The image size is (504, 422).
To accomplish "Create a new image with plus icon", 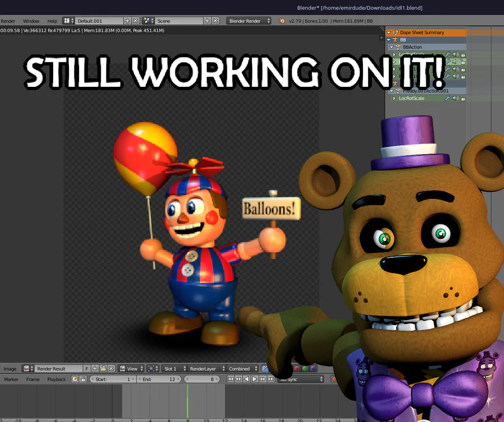I will click(95, 369).
